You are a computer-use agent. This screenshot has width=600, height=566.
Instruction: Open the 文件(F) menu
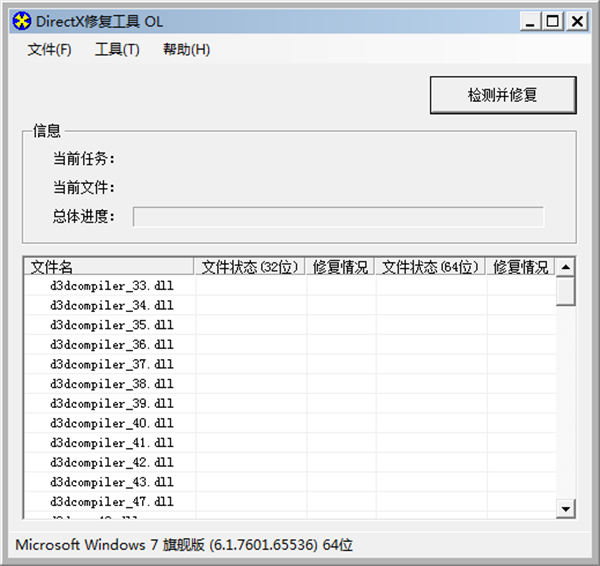[x=49, y=50]
